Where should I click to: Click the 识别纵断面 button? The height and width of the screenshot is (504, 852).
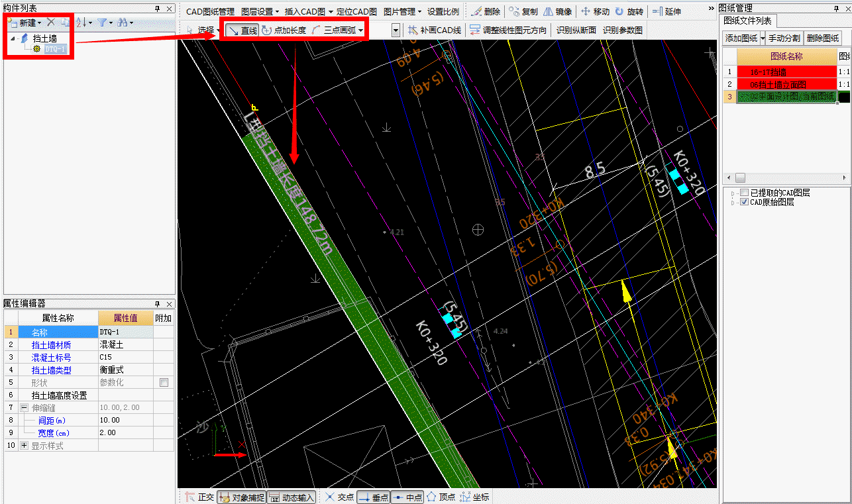point(576,30)
